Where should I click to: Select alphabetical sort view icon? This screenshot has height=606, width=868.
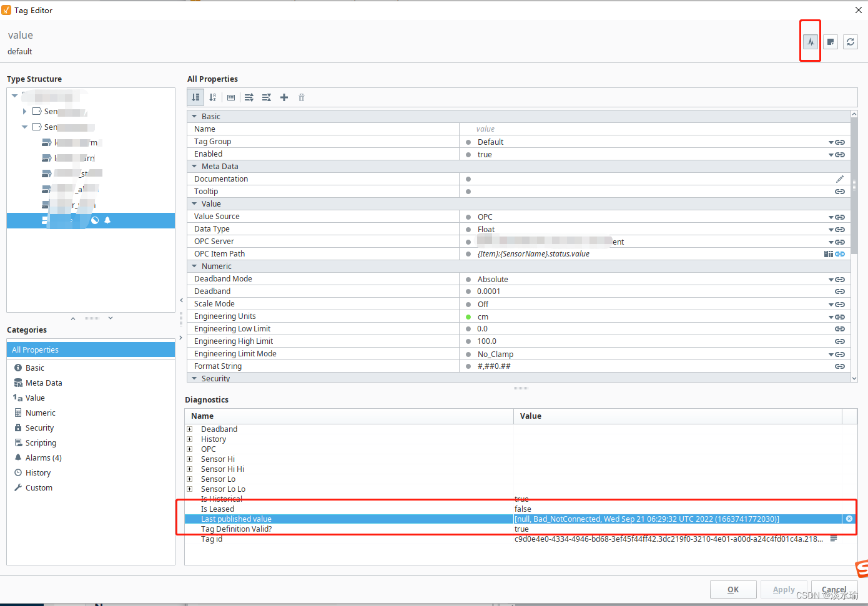tap(213, 97)
